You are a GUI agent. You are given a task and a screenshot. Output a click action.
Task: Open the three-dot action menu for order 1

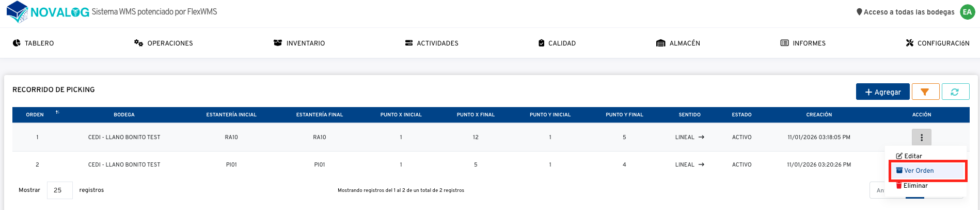[921, 138]
